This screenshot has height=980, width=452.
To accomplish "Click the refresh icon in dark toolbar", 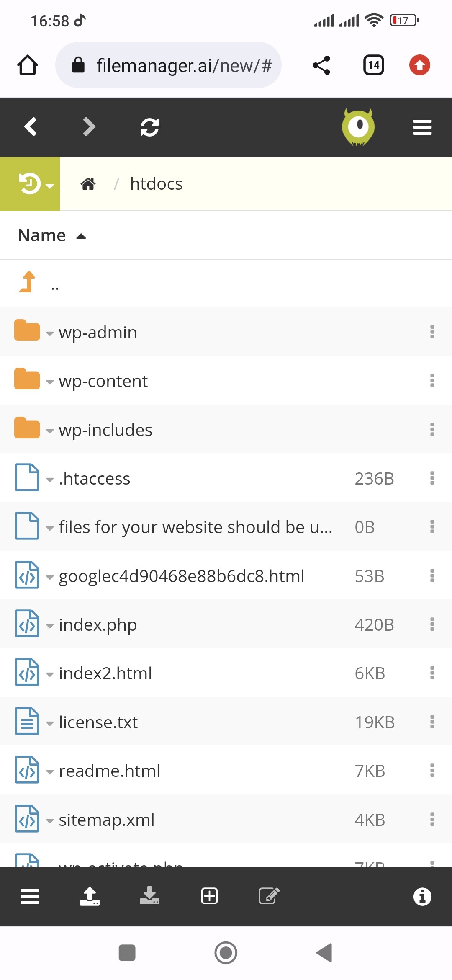I will [x=149, y=127].
